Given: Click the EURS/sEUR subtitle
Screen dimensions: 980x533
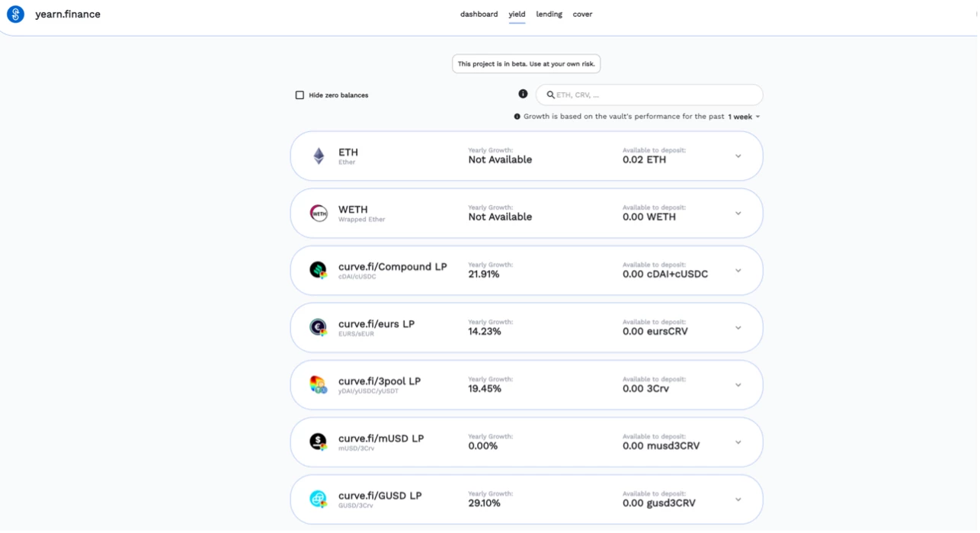Looking at the screenshot, I should [x=356, y=334].
